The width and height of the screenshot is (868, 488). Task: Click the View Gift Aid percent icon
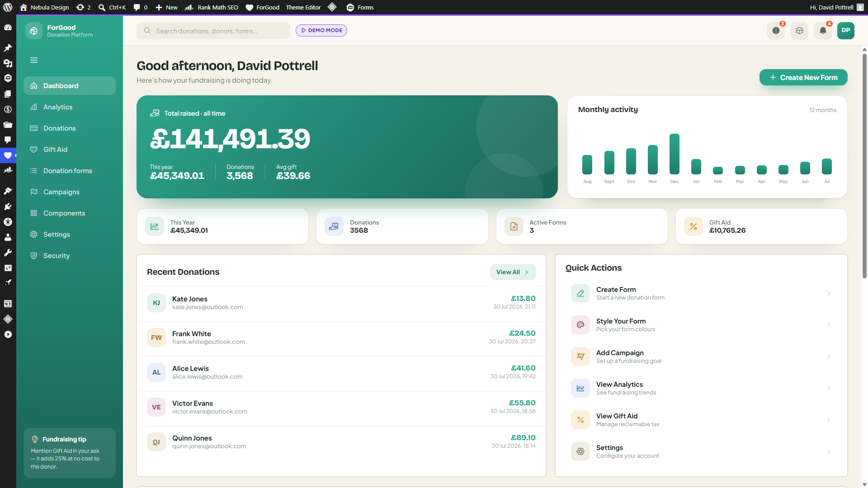coord(580,420)
